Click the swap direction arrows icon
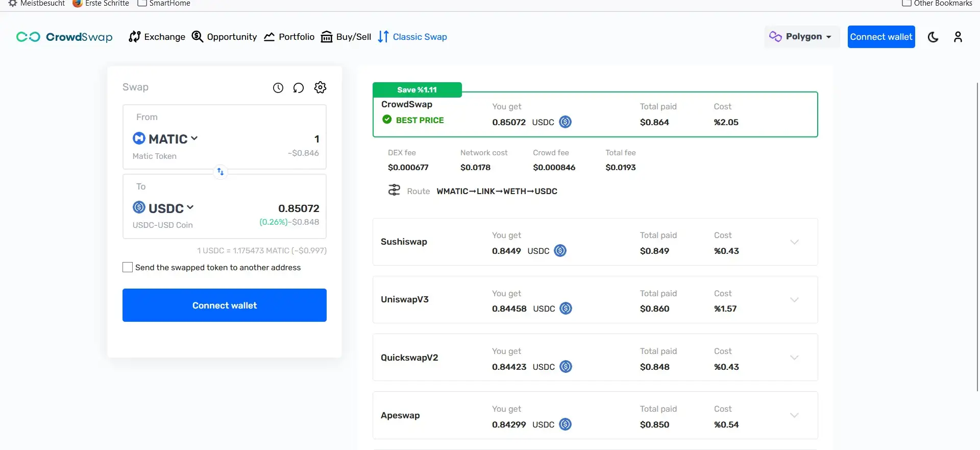This screenshot has height=450, width=980. (220, 172)
